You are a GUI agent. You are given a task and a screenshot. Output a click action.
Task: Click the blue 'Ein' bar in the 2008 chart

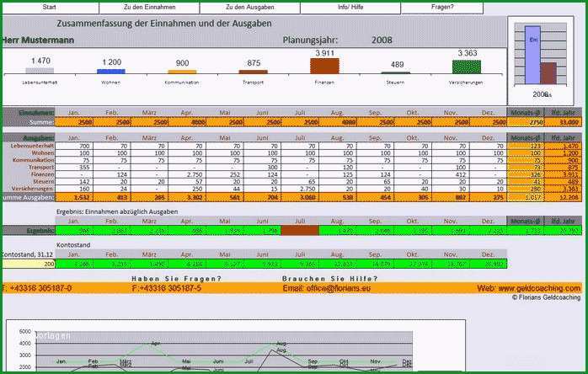(x=532, y=55)
